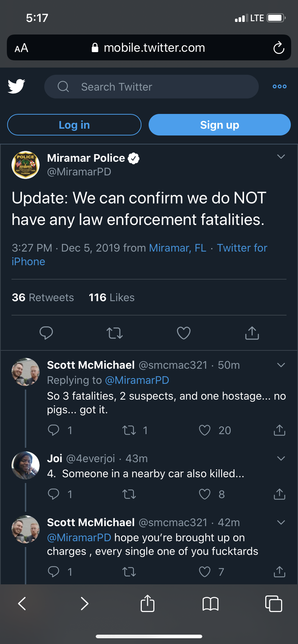
Task: Share the Miramar Police tweet
Action: pyautogui.click(x=252, y=333)
